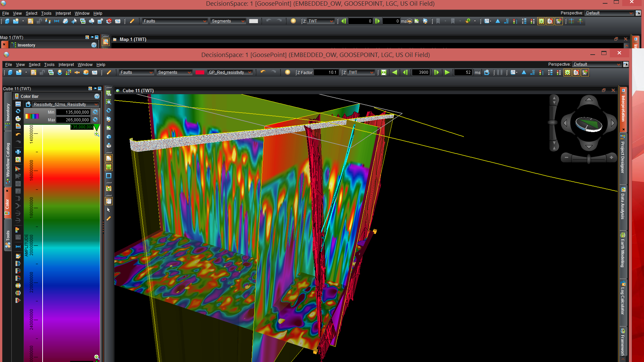Click the zoom plus button on navigation widget
The height and width of the screenshot is (362, 644).
611,158
